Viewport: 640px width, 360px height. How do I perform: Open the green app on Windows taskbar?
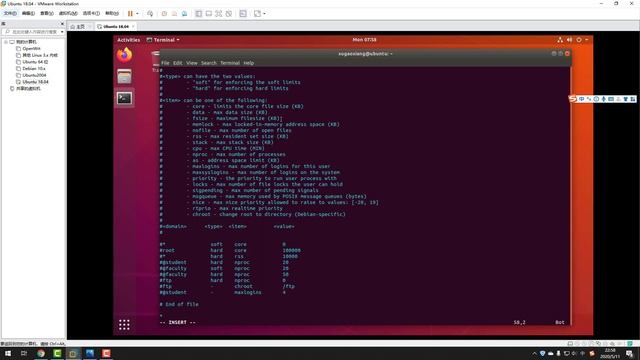57,353
